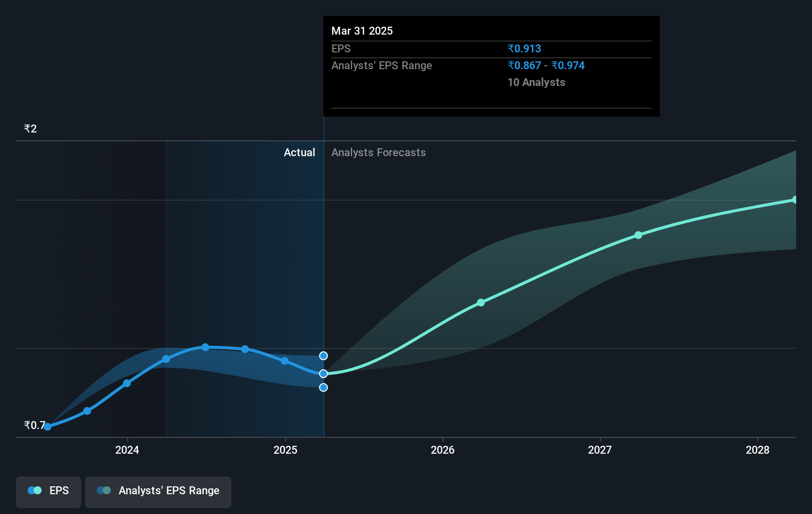Click the peak EPS point in mid-2024
812x514 pixels.
click(x=205, y=347)
